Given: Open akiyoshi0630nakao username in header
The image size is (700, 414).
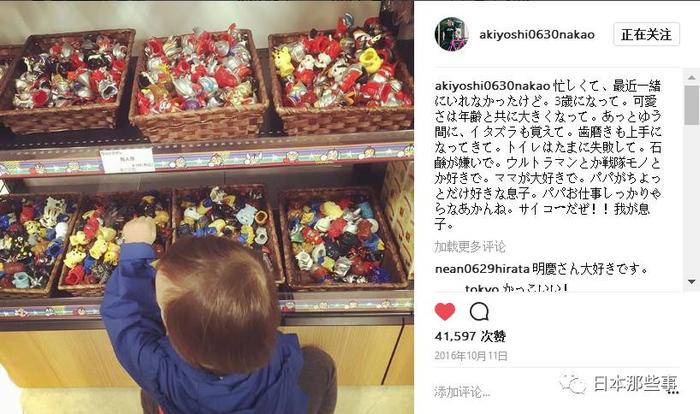Looking at the screenshot, I should [x=537, y=34].
